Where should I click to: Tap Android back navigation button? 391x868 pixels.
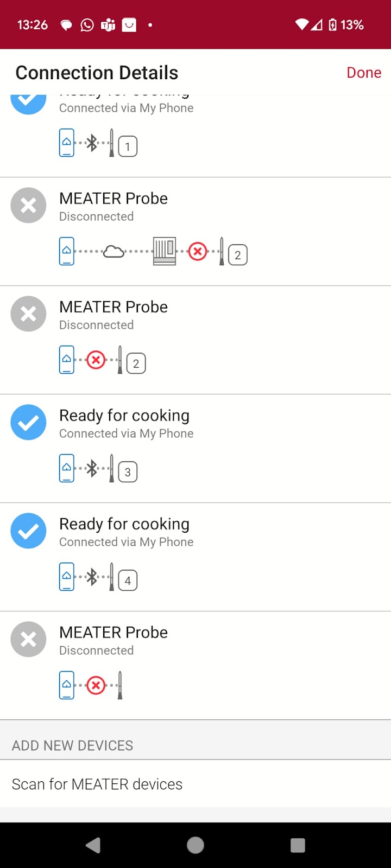click(93, 845)
